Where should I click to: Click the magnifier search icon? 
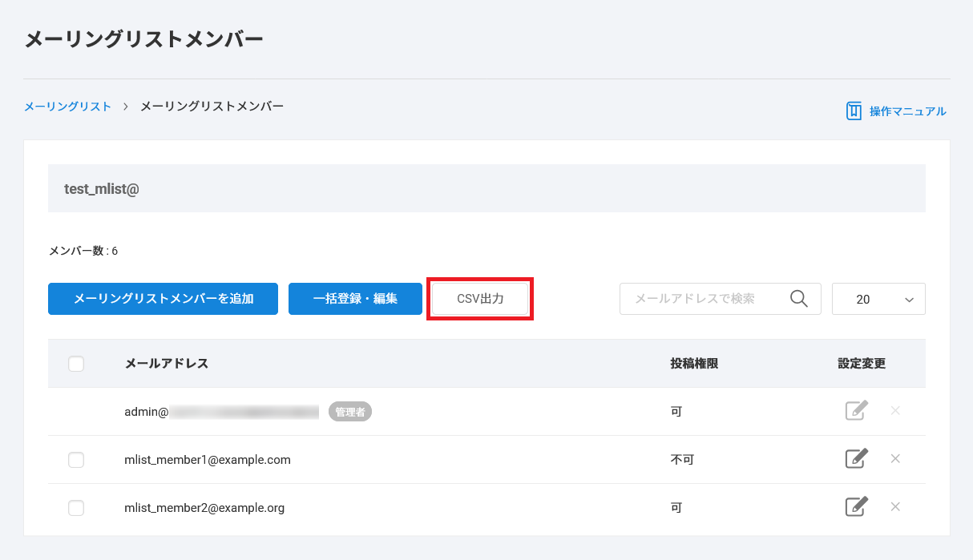pyautogui.click(x=798, y=299)
